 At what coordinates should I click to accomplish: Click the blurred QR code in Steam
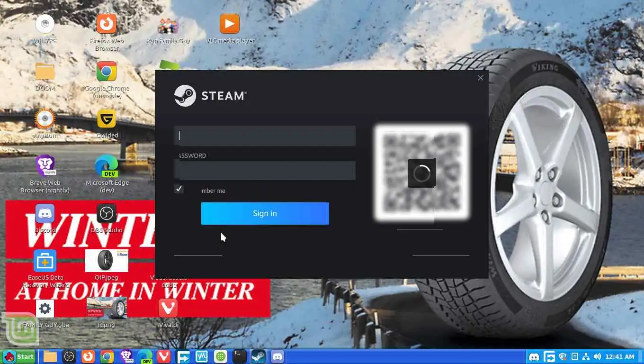422,173
